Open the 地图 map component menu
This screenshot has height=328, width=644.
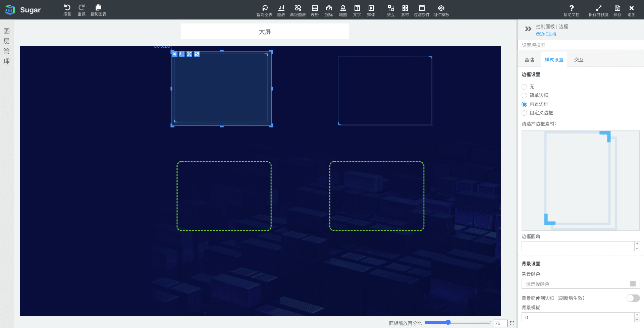point(343,11)
